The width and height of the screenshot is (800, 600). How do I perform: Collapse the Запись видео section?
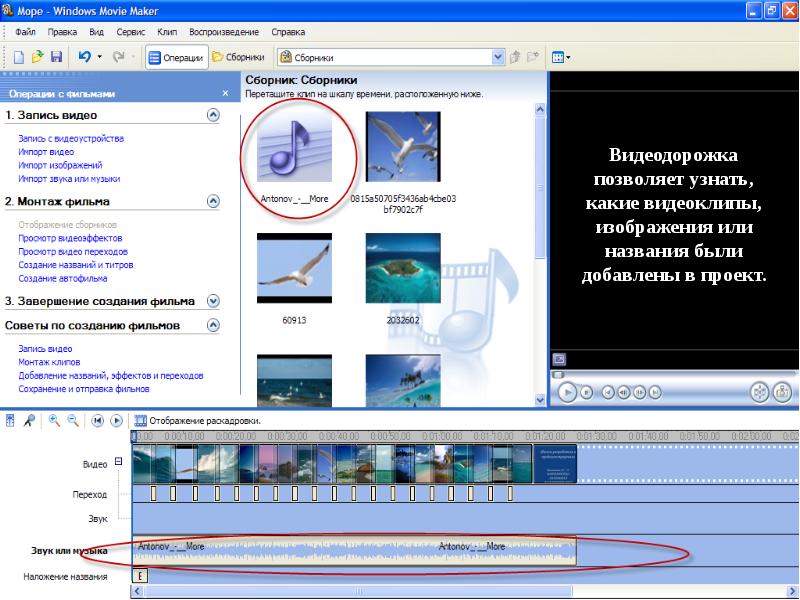coord(212,115)
